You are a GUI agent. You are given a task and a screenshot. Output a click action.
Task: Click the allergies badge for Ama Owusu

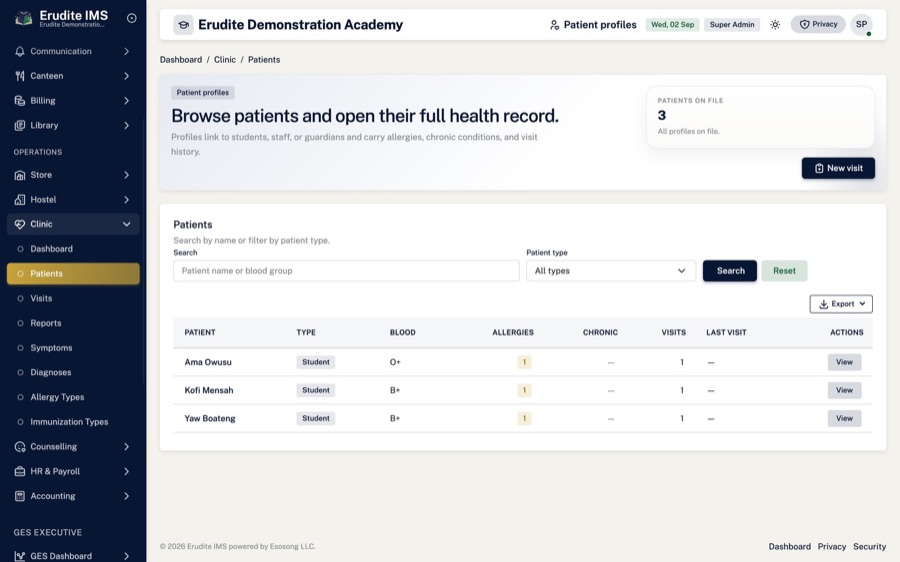524,362
